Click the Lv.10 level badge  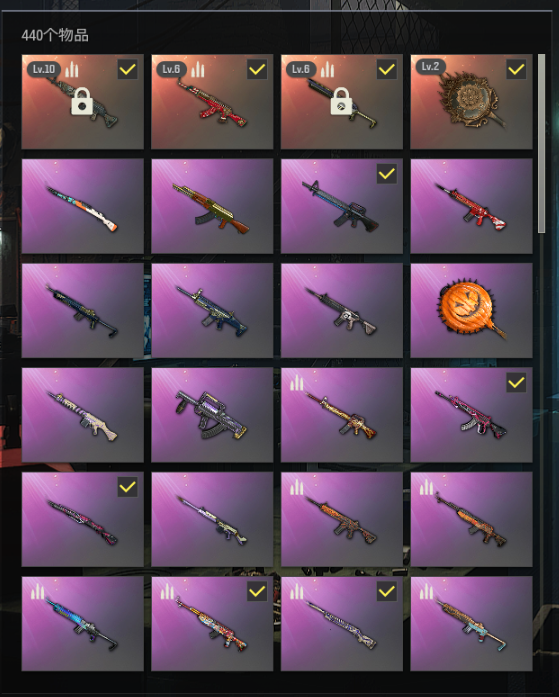(x=44, y=69)
